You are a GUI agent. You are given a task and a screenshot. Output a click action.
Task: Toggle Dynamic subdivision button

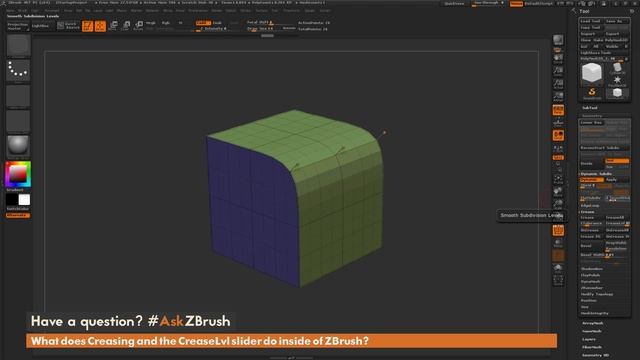click(592, 180)
